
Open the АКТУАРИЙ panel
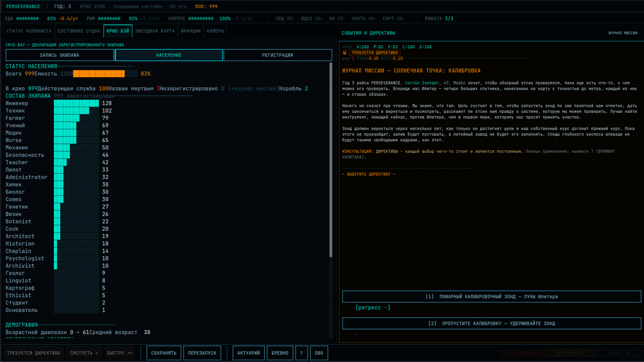click(249, 353)
